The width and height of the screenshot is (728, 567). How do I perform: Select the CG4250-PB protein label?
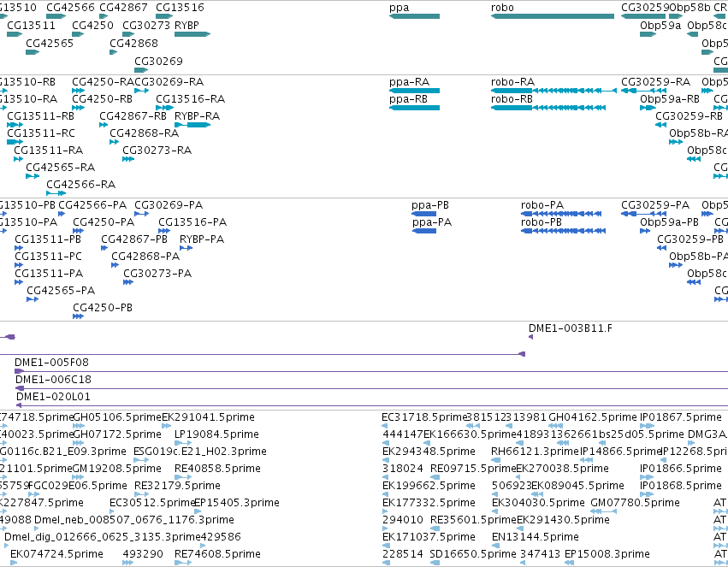tap(102, 308)
